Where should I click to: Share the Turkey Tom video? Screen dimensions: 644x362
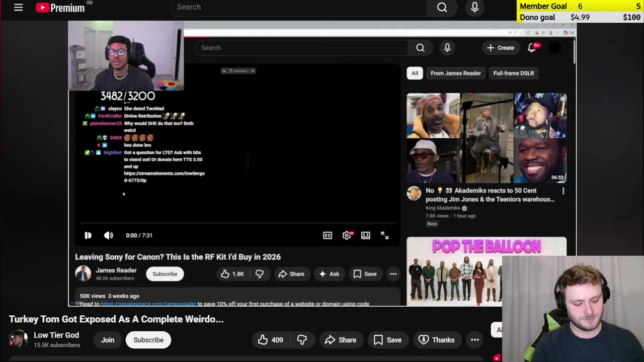click(341, 340)
